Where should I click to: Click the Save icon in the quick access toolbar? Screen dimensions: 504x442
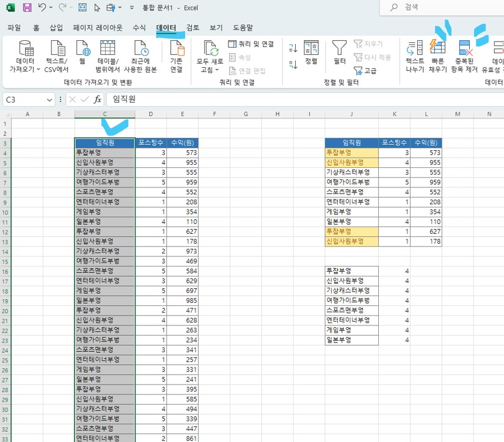pos(27,7)
